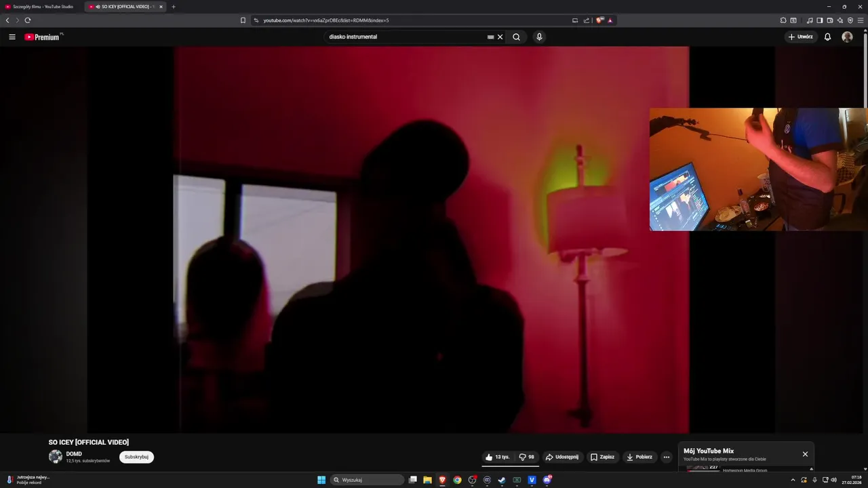
Task: Open more actions three-dot menu
Action: [x=667, y=457]
